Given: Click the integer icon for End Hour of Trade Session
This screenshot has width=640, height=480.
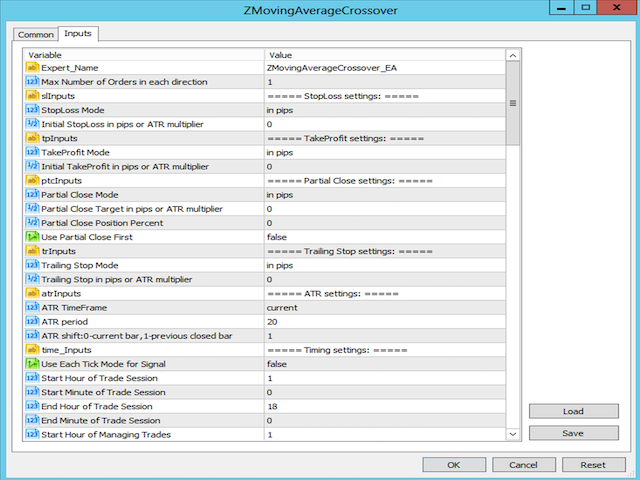Looking at the screenshot, I should coord(32,406).
